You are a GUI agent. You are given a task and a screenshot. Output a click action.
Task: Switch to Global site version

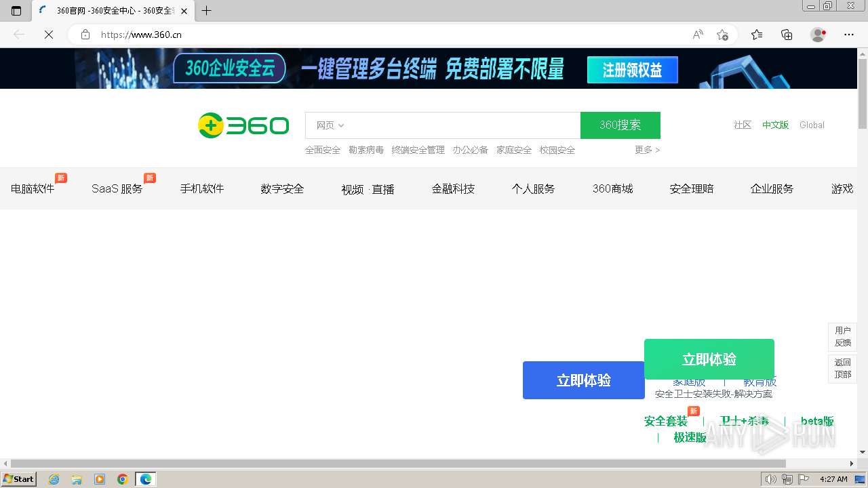(x=812, y=125)
